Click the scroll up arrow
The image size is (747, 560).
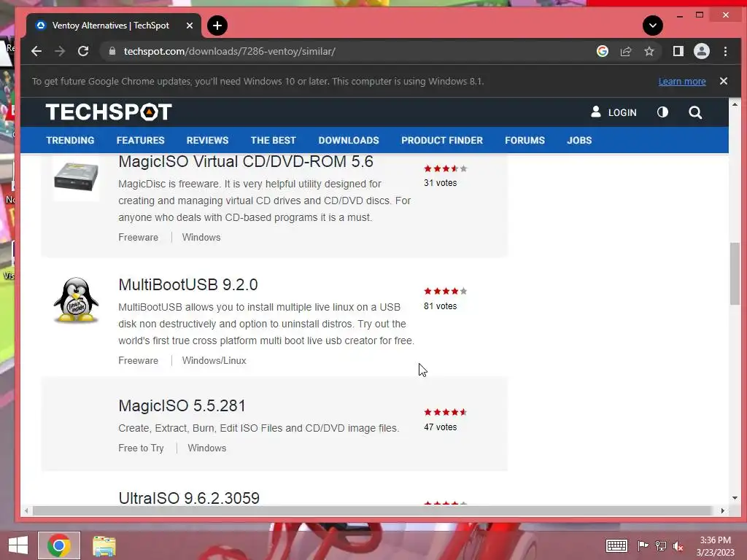(x=735, y=104)
